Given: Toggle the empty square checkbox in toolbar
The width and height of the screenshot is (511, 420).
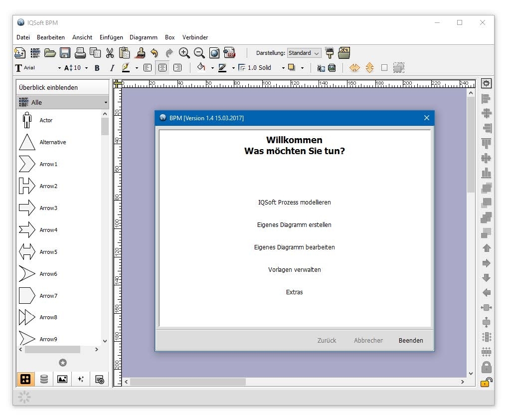Looking at the screenshot, I should (x=384, y=68).
